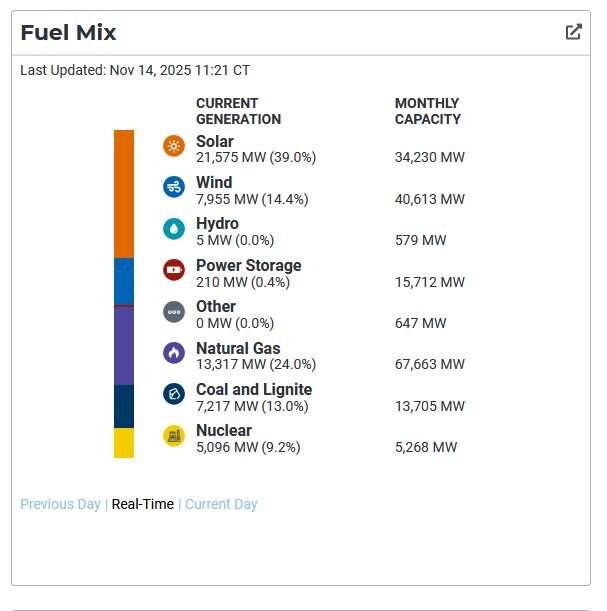Click the Fuel Mix panel title
The image size is (607, 611).
pos(68,32)
